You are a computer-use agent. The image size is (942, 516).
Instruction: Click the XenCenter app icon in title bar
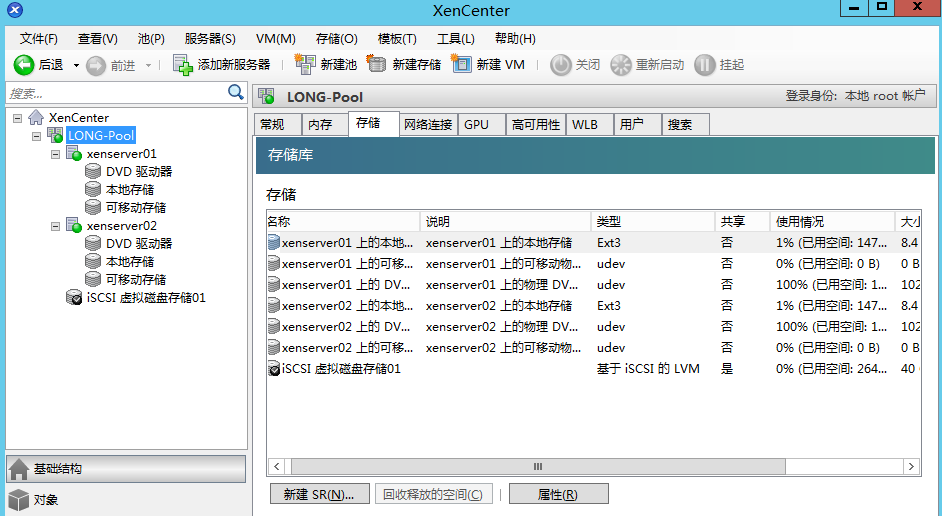15,10
